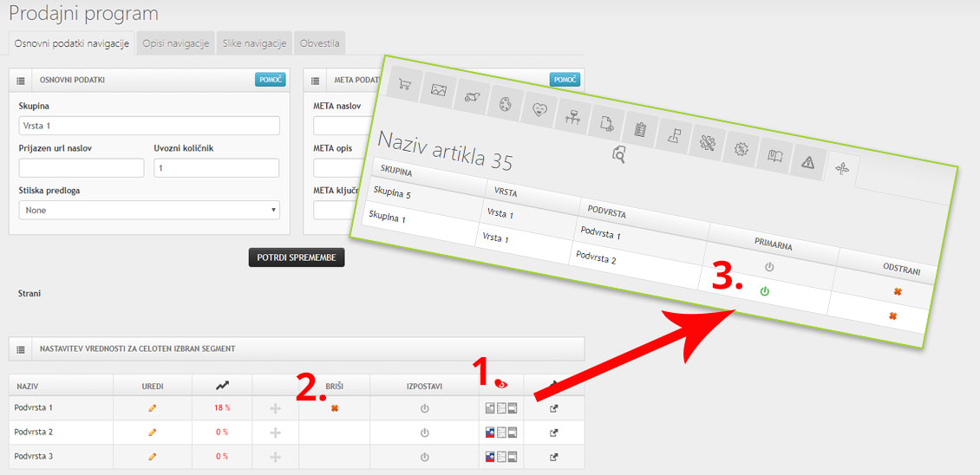Image resolution: width=980 pixels, height=475 pixels.
Task: Open the warning triangle icon tab
Action: tap(808, 162)
